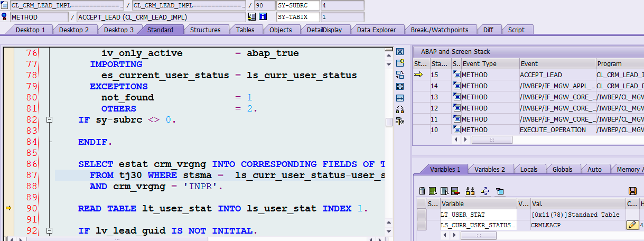Select row selector for LS_CURR_USER_STATUS
Image resolution: width=644 pixels, height=241 pixels.
click(x=421, y=226)
